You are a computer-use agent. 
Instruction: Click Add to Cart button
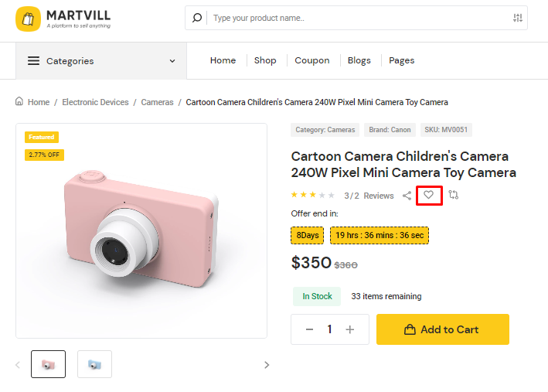coord(442,329)
